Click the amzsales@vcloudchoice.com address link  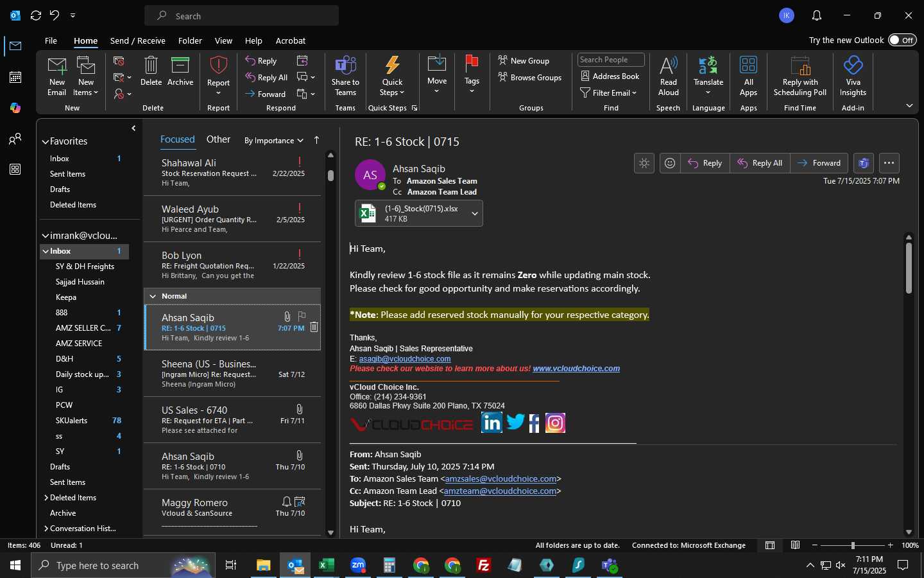click(501, 479)
